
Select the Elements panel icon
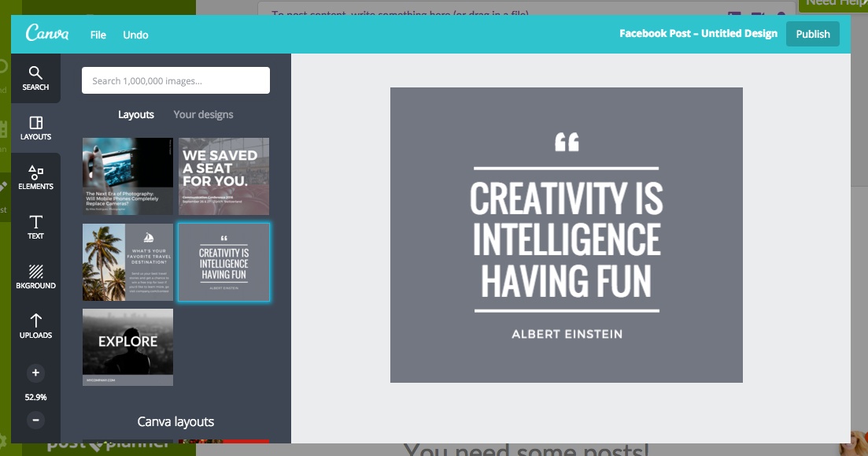coord(35,177)
